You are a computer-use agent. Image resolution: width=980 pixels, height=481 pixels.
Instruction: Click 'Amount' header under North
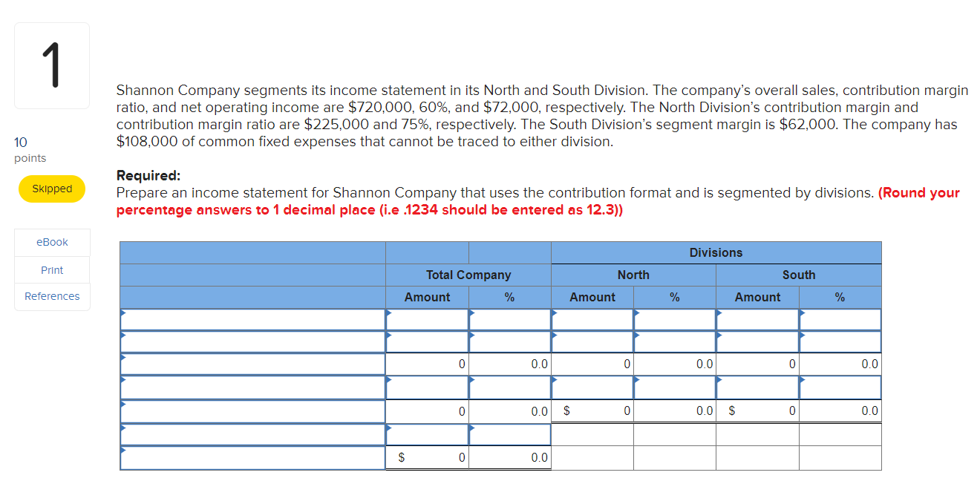coord(592,297)
